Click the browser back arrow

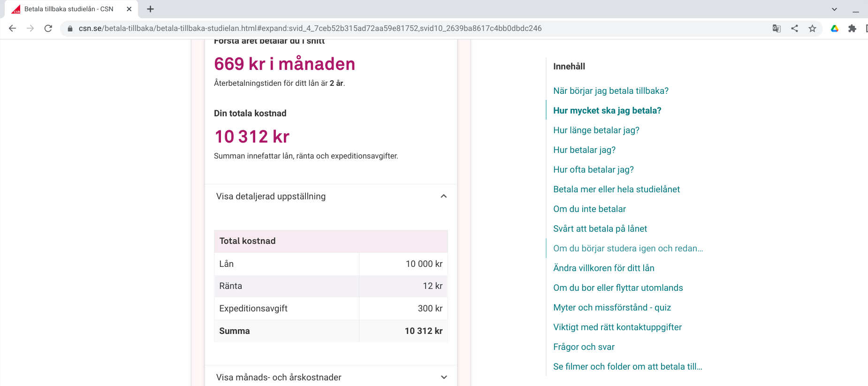coord(13,29)
